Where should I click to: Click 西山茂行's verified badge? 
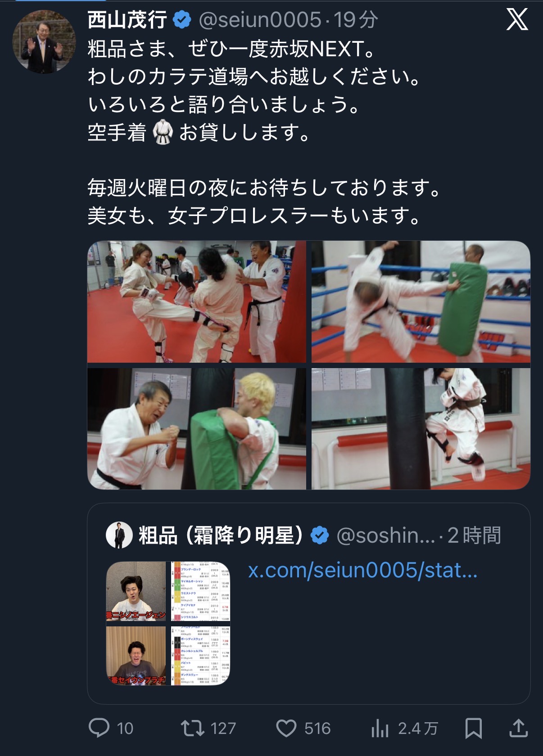(x=182, y=20)
